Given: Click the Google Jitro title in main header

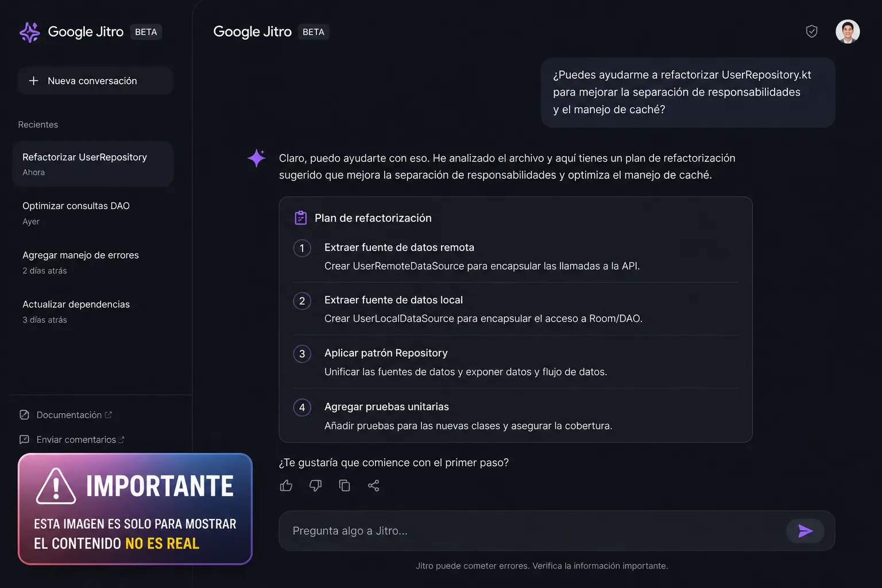Looking at the screenshot, I should point(253,32).
